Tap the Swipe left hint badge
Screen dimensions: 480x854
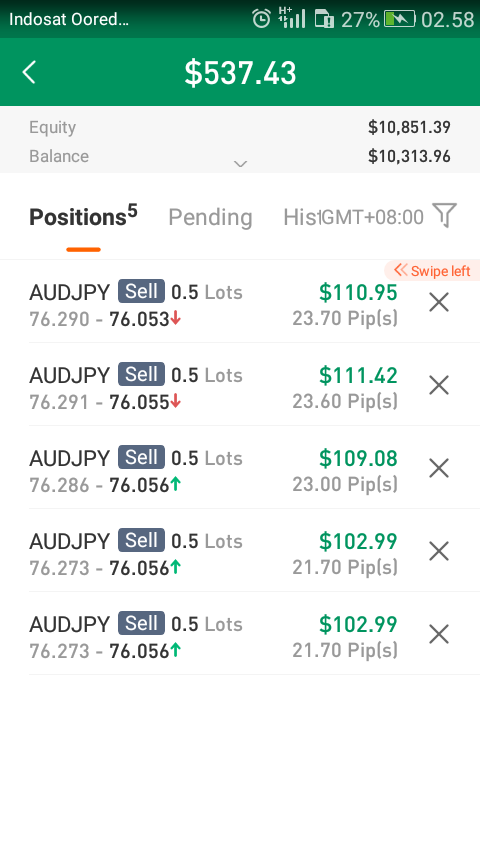[x=432, y=271]
